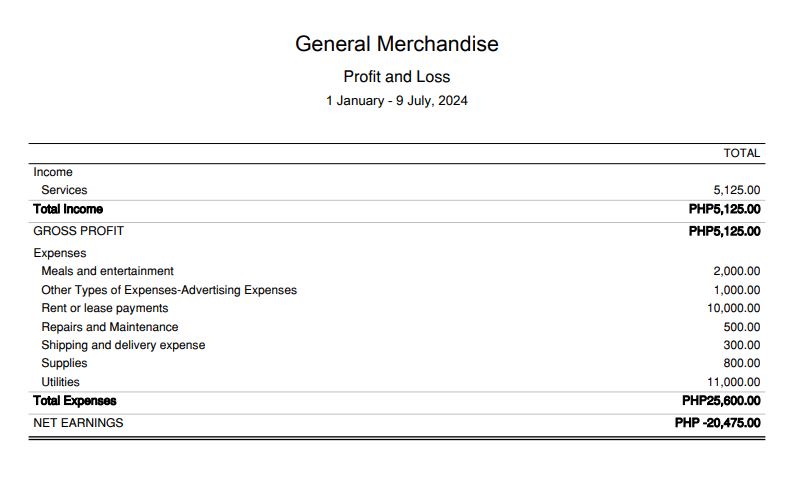Select the Total Income row label
794x480 pixels.
point(68,209)
